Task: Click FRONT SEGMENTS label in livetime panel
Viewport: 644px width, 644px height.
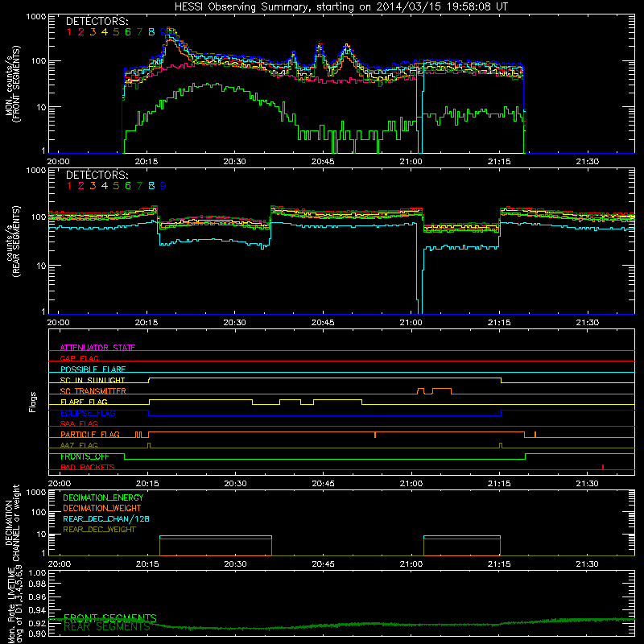Action: 110,618
